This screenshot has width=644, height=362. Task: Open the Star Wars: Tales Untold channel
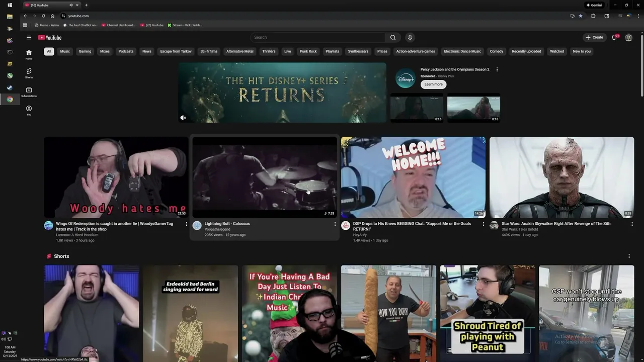(520, 229)
